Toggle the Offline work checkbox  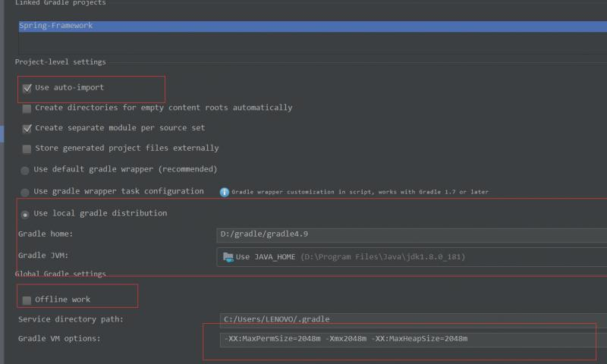[27, 300]
